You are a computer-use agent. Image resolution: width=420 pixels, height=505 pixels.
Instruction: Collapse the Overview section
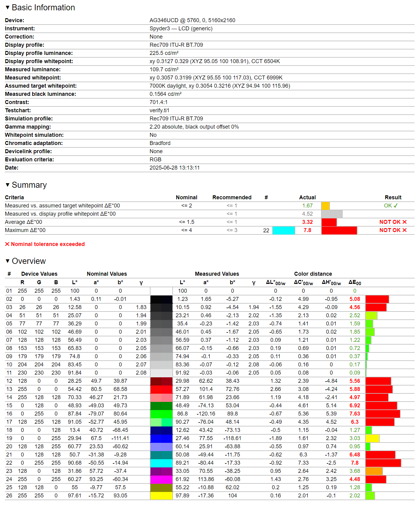8,261
